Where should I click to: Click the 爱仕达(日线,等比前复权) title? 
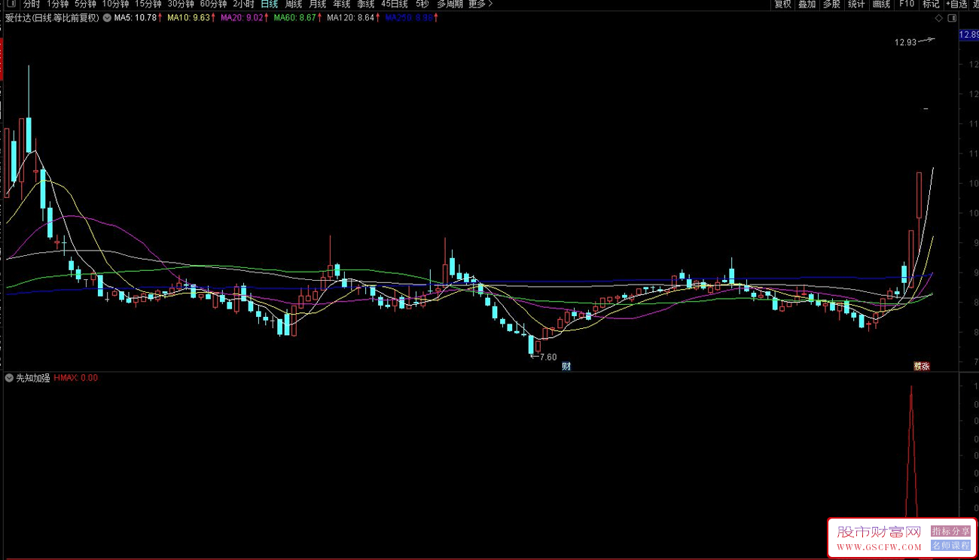52,17
